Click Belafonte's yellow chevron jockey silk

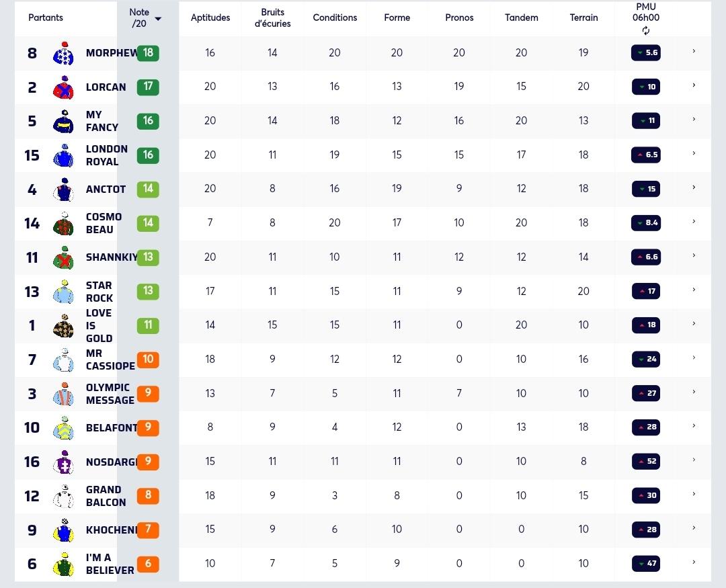click(x=63, y=428)
